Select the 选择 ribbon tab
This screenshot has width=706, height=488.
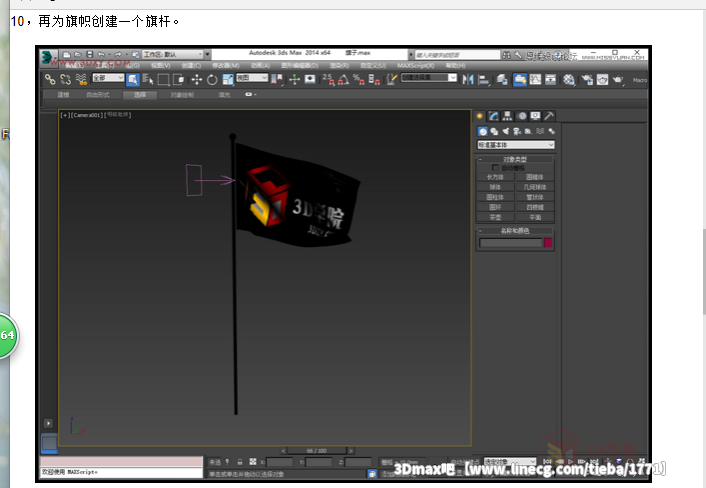tap(140, 95)
